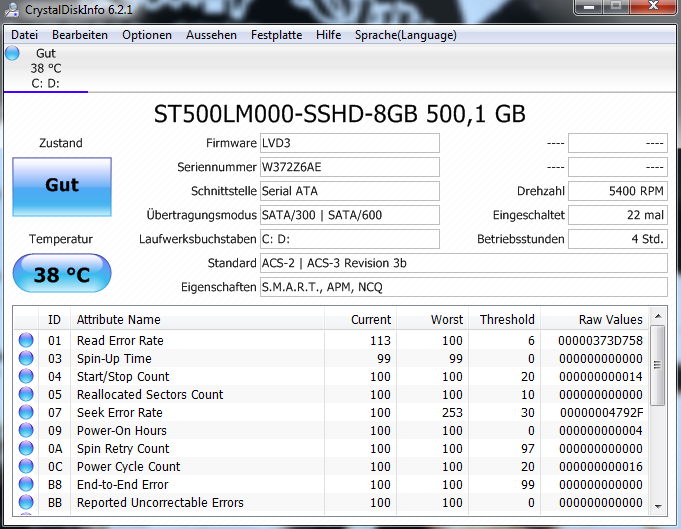Select the Spin Retry Count row text

[123, 449]
